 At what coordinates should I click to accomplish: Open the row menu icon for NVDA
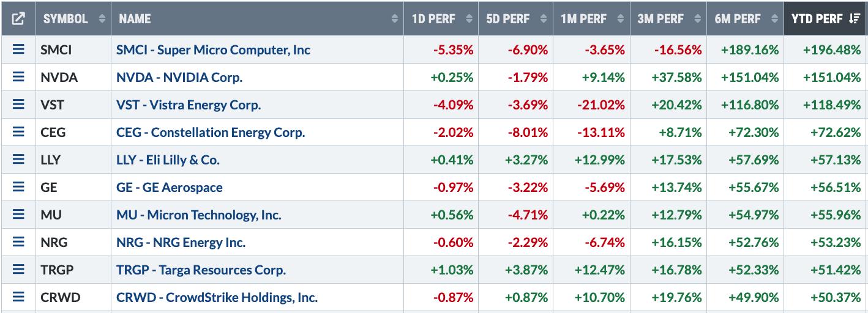pos(18,77)
